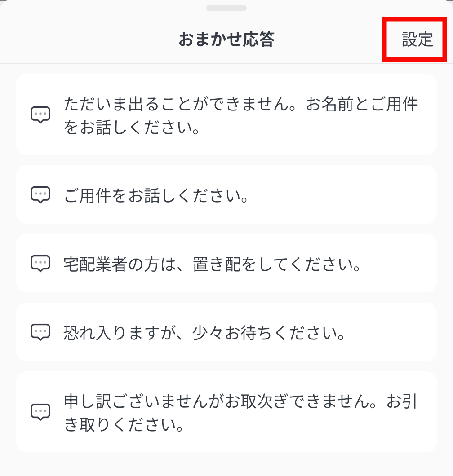Click speech bubble icon beside 申し訳ございません message
This screenshot has height=476, width=453.
40,412
